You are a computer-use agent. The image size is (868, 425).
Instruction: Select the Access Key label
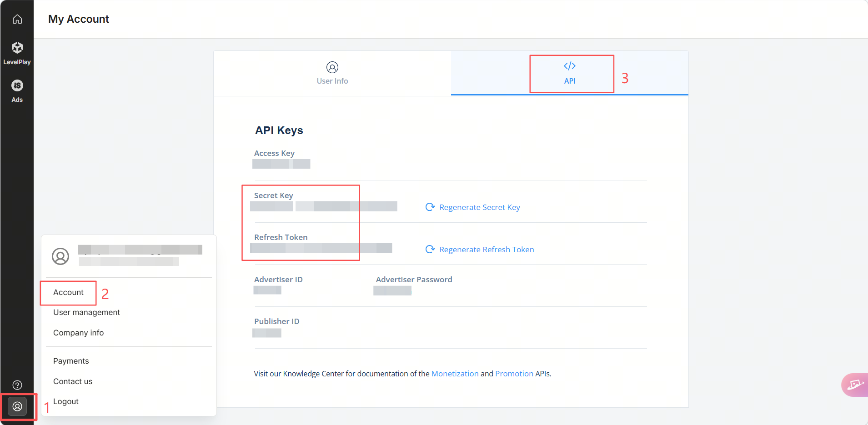[274, 153]
